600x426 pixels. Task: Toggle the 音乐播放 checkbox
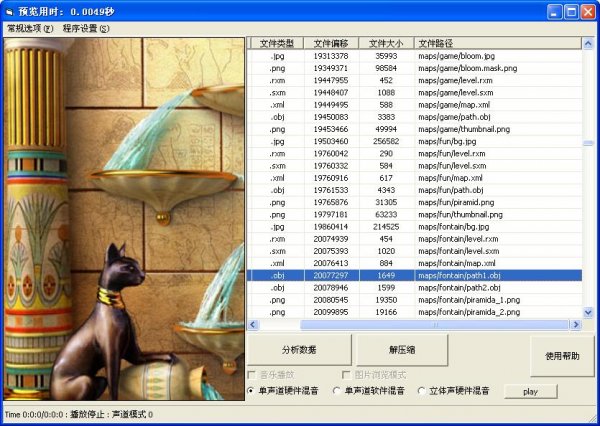point(251,374)
